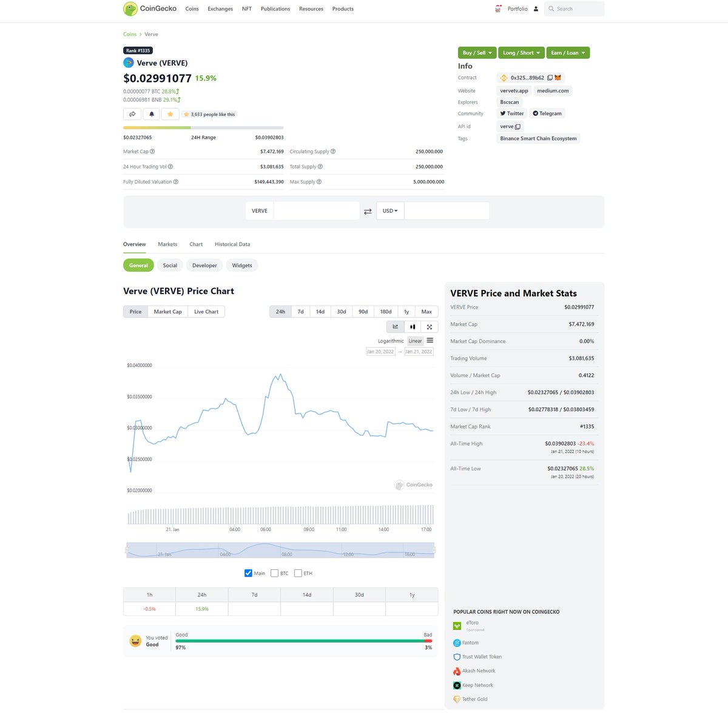Click the VERVE amount input field
The image size is (728, 713).
[317, 211]
